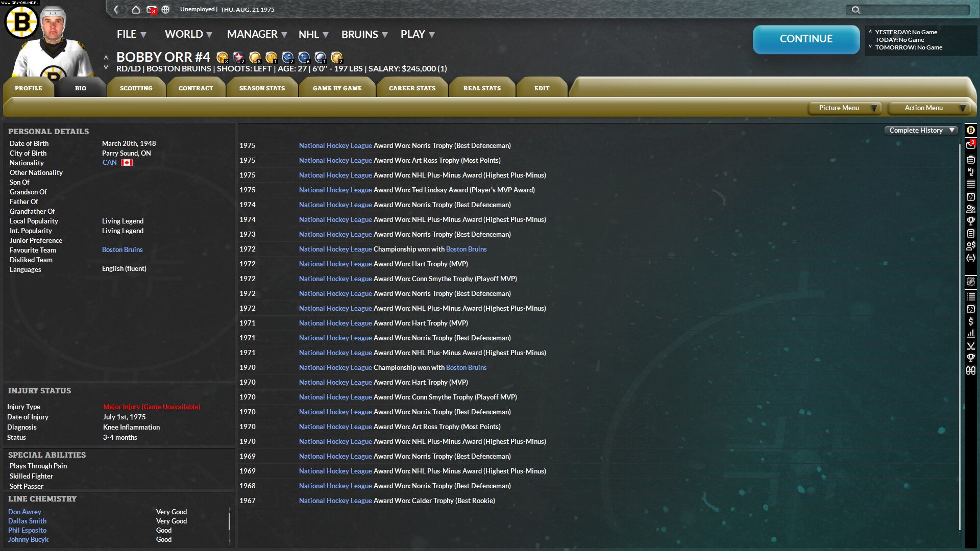Open the finances dollar icon in right sidebar
Screen dimensions: 980x551
[970, 322]
